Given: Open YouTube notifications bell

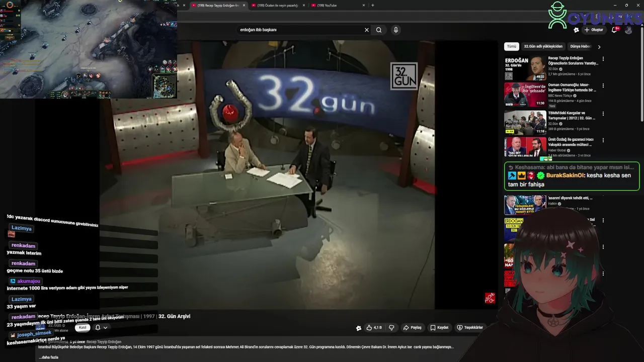Looking at the screenshot, I should click(x=614, y=30).
